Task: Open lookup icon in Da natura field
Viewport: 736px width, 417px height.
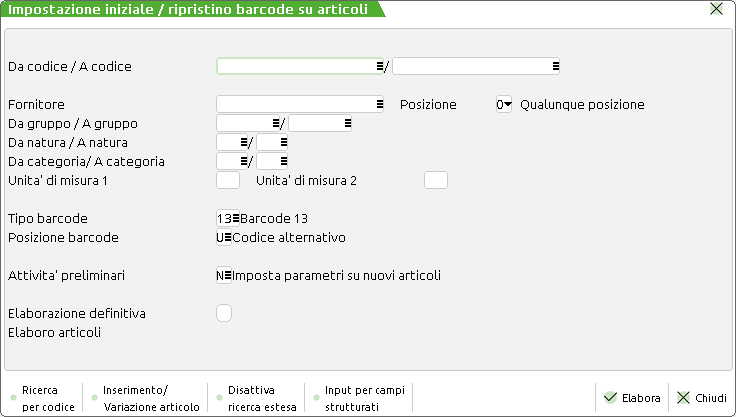Action: point(243,142)
